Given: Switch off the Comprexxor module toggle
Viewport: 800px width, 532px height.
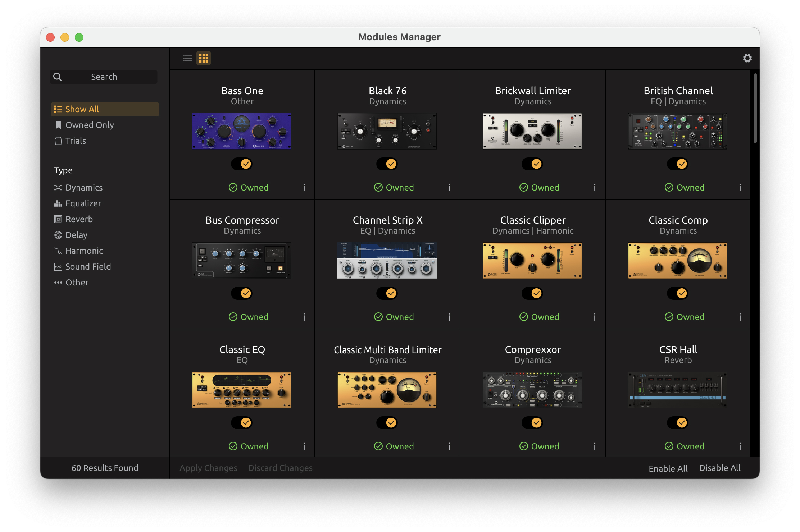Looking at the screenshot, I should (532, 423).
